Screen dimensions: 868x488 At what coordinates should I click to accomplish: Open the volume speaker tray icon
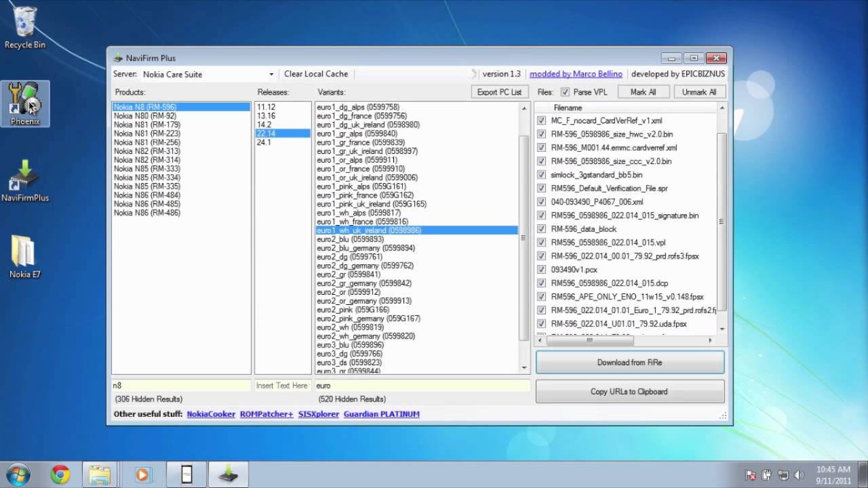pyautogui.click(x=799, y=475)
